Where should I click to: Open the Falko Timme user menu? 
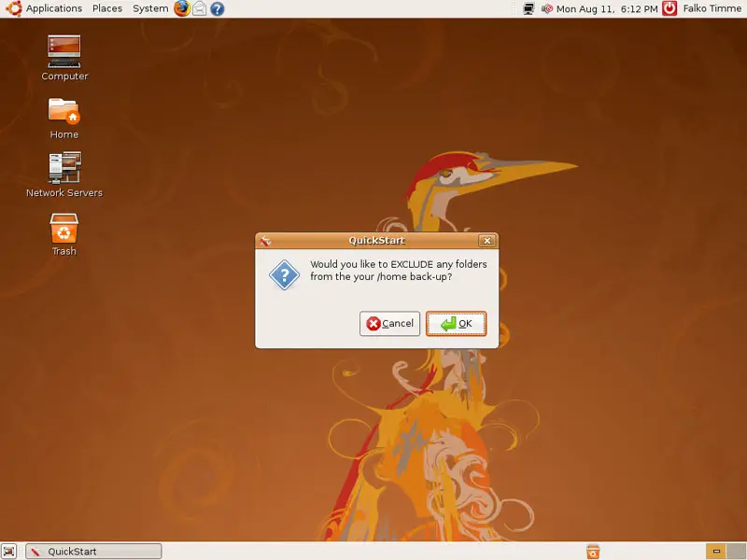[712, 8]
